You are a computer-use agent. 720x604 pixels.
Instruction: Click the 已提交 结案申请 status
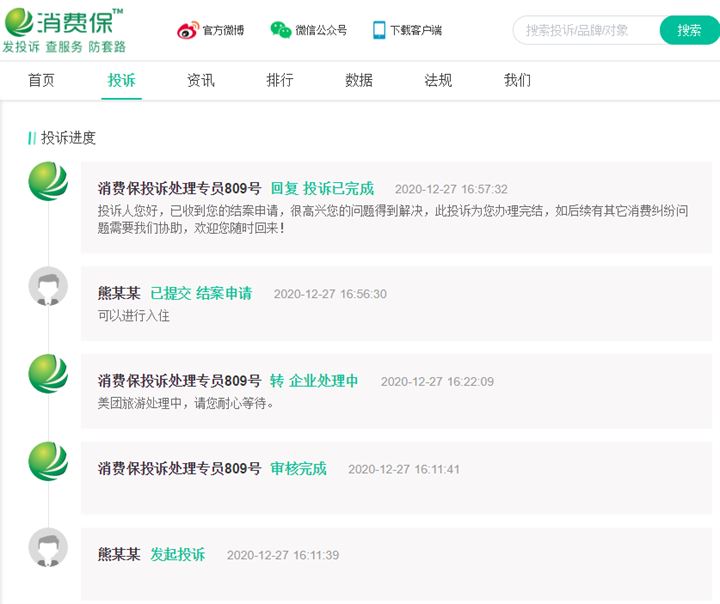pos(201,294)
